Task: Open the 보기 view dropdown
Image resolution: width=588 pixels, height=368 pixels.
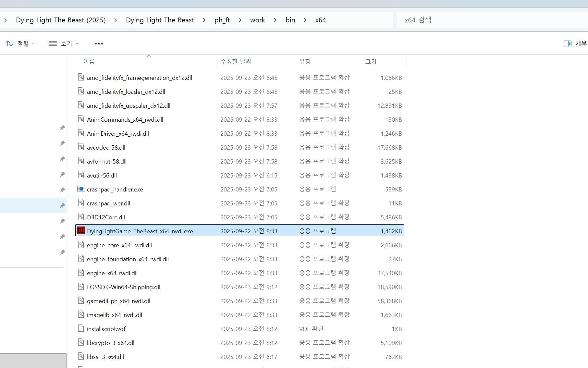Action: [64, 43]
